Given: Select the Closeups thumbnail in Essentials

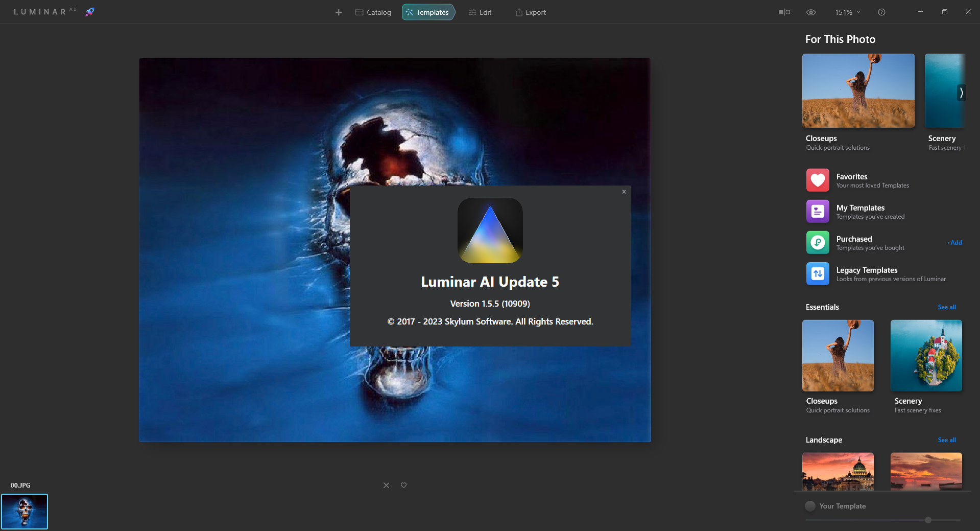Looking at the screenshot, I should [838, 356].
